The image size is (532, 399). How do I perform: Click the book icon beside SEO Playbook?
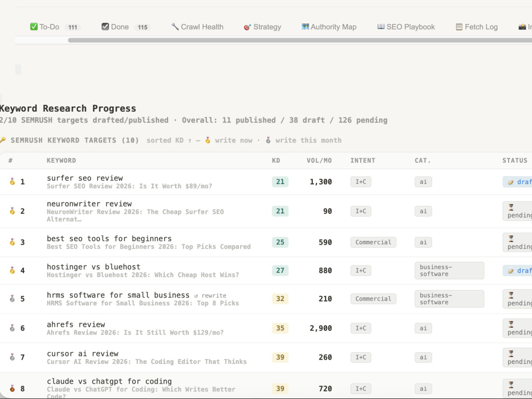(x=381, y=27)
